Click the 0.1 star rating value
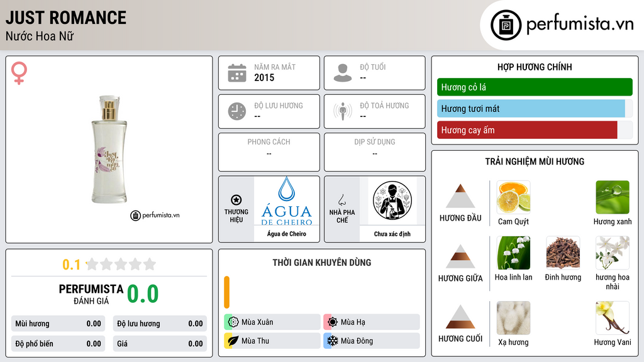Image resolution: width=644 pixels, height=362 pixels. pos(72,265)
